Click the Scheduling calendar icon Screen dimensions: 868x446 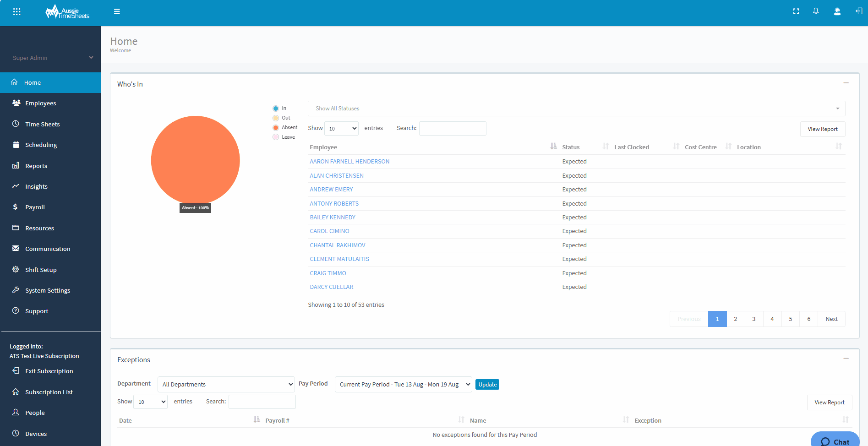(16, 145)
